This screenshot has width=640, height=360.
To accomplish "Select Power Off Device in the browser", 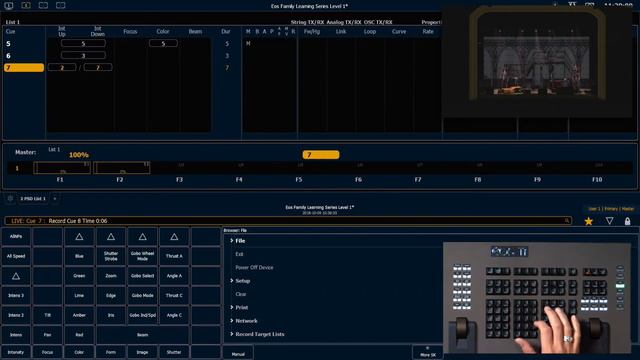I will coord(254,267).
